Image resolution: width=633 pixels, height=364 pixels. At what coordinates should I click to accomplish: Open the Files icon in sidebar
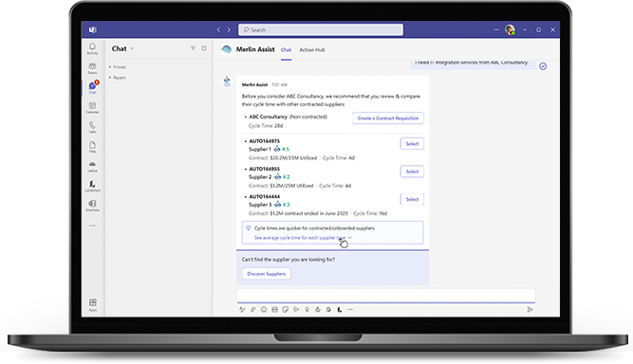click(x=92, y=147)
